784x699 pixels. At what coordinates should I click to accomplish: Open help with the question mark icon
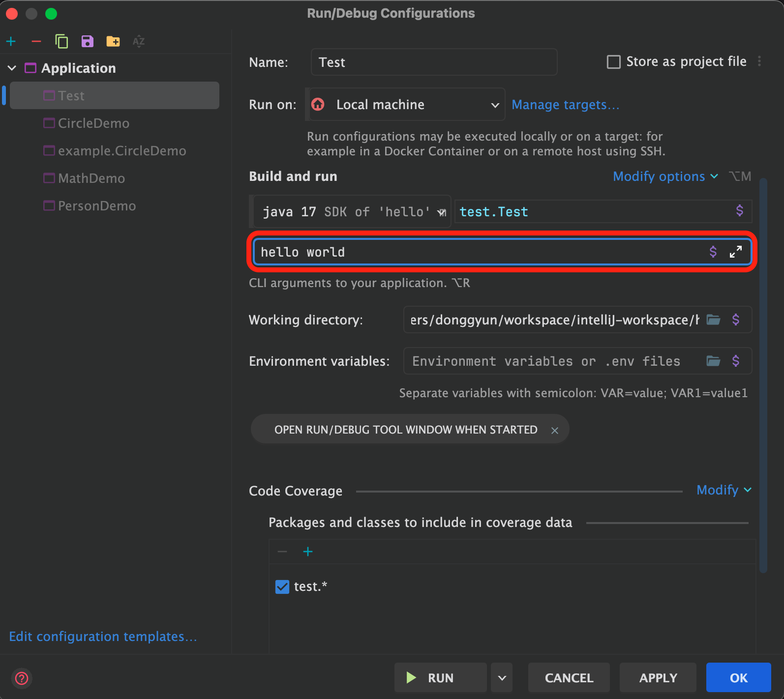click(x=22, y=678)
